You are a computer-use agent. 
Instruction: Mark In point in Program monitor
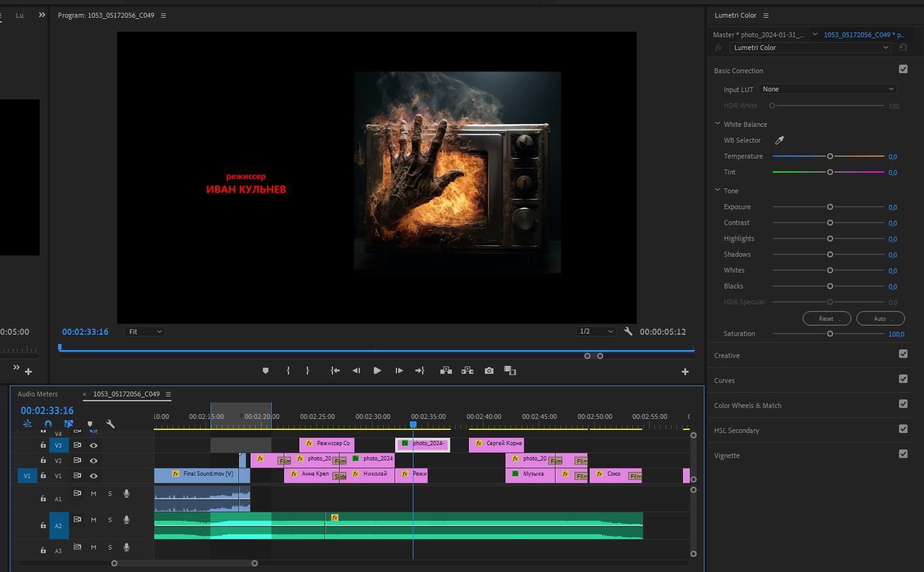(288, 371)
